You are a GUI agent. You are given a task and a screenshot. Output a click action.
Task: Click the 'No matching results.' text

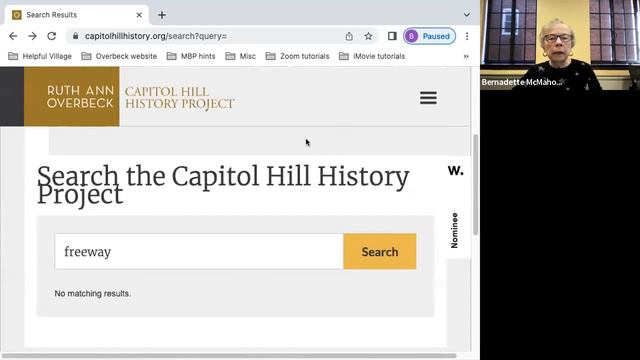tap(93, 293)
